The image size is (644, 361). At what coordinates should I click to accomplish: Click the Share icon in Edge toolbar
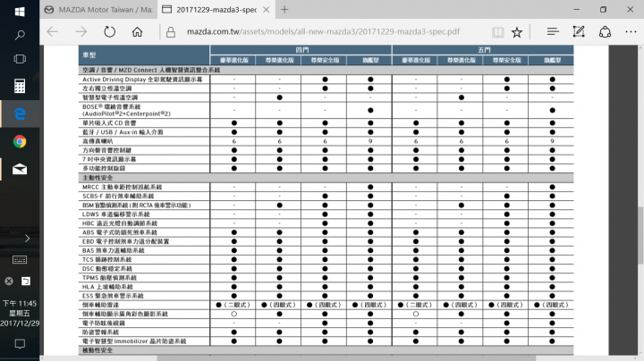pos(605,31)
